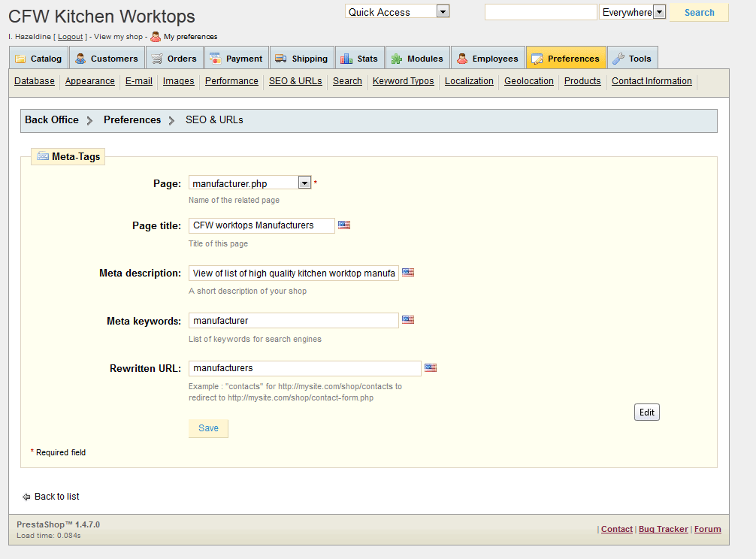Click the Logout link
756x559 pixels.
click(x=71, y=37)
